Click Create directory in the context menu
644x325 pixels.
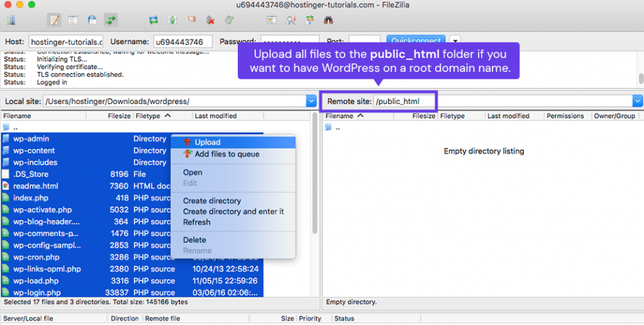(211, 201)
